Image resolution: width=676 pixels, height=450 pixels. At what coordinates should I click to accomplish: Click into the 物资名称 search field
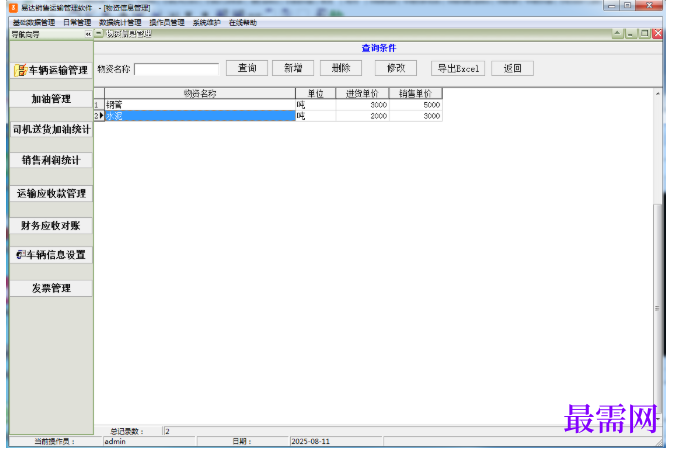pos(176,69)
